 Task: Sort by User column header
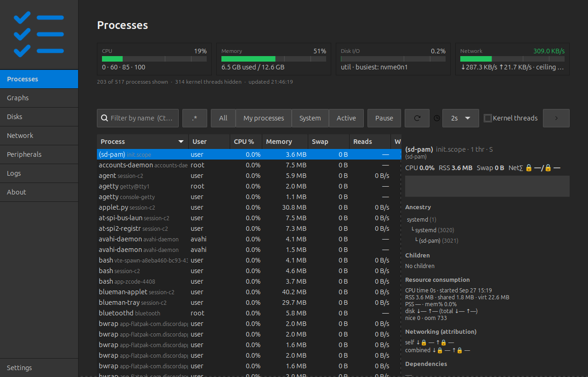tap(209, 142)
